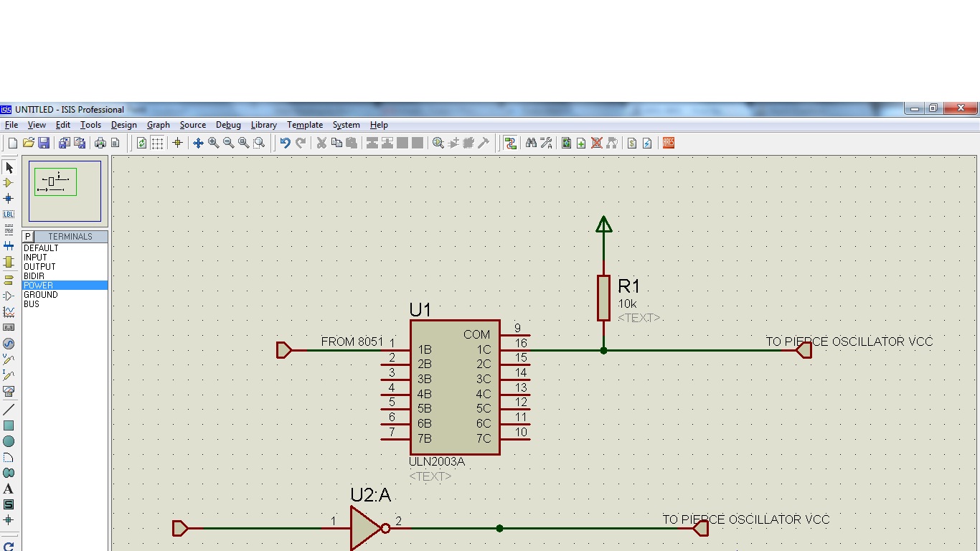Screen dimensions: 980x551
Task: Redo the last undone action
Action: tap(301, 143)
